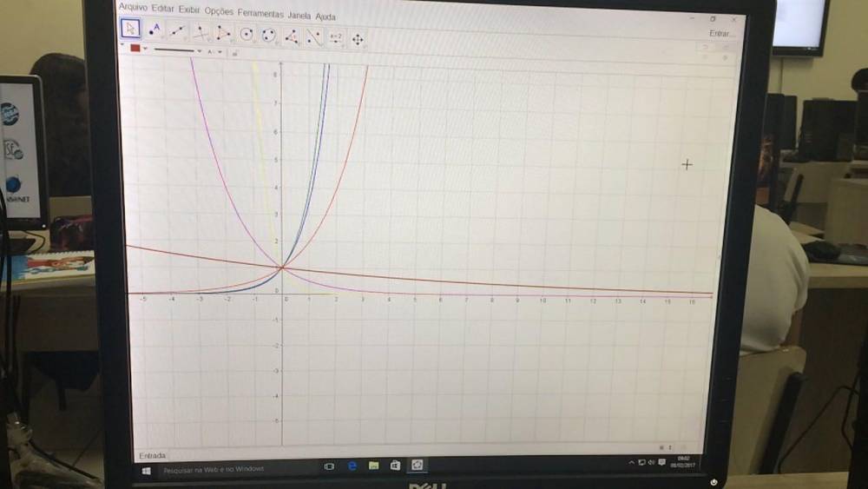
Task: Select the Slider a=2 tool
Action: pos(336,37)
